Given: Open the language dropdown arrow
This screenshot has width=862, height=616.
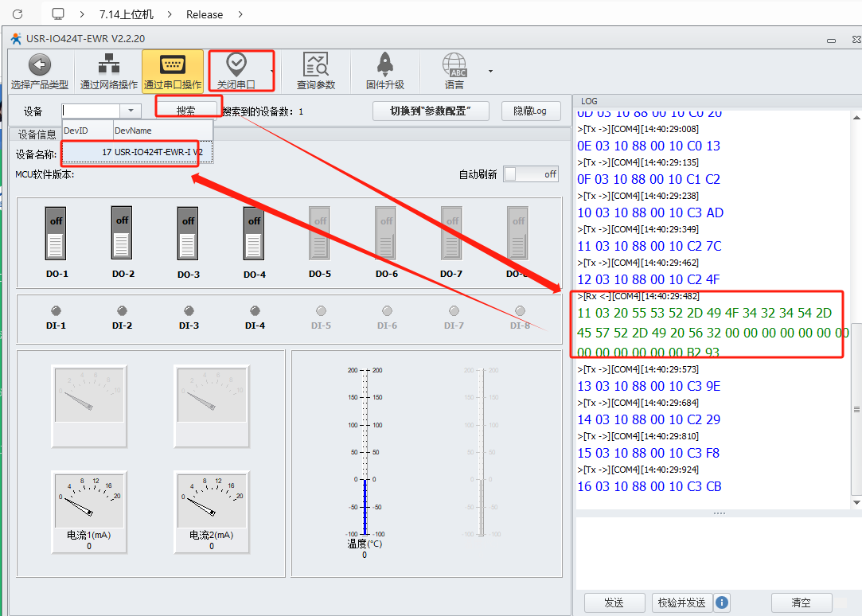Looking at the screenshot, I should tap(490, 71).
